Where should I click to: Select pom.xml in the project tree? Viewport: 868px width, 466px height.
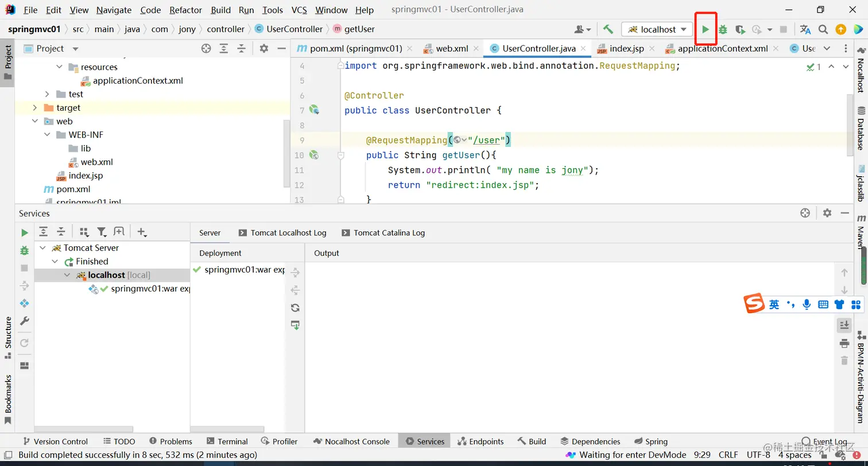pyautogui.click(x=73, y=189)
